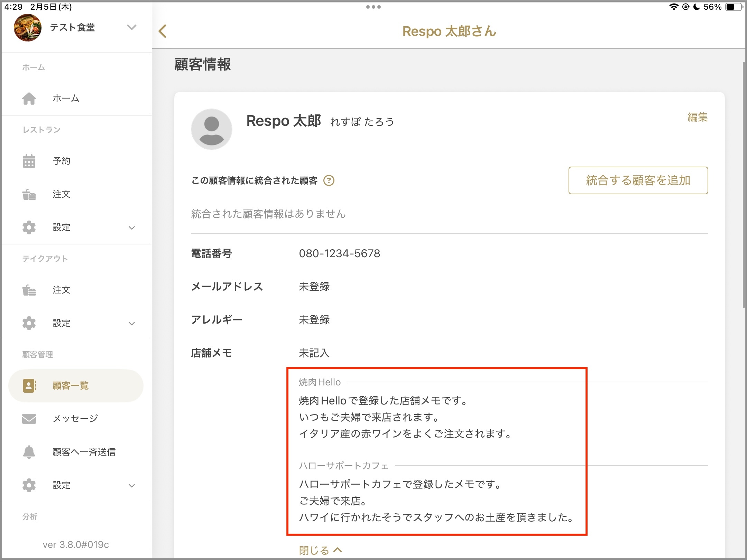Expand restaurant 設定 submenu chevron
The image size is (747, 560).
point(131,228)
